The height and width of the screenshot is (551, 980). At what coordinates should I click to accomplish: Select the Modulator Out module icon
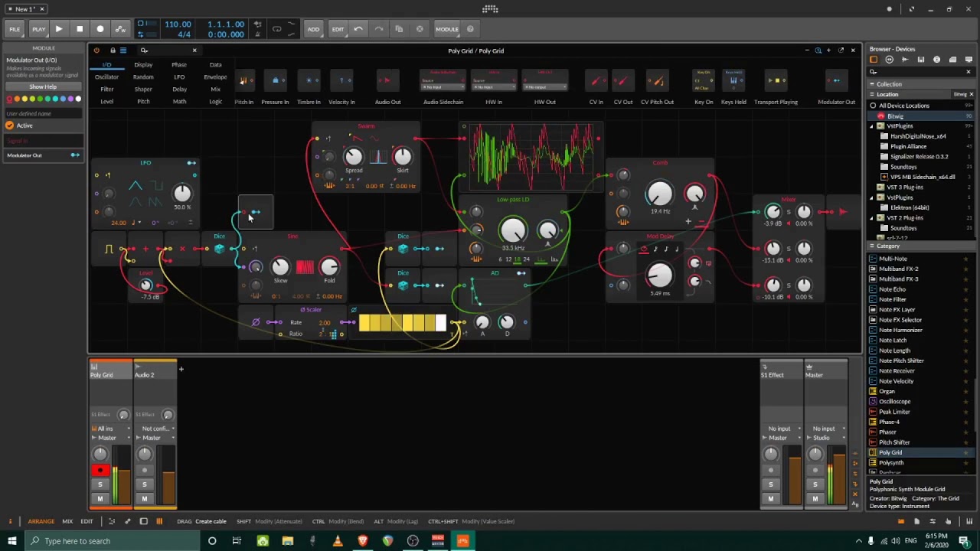836,81
